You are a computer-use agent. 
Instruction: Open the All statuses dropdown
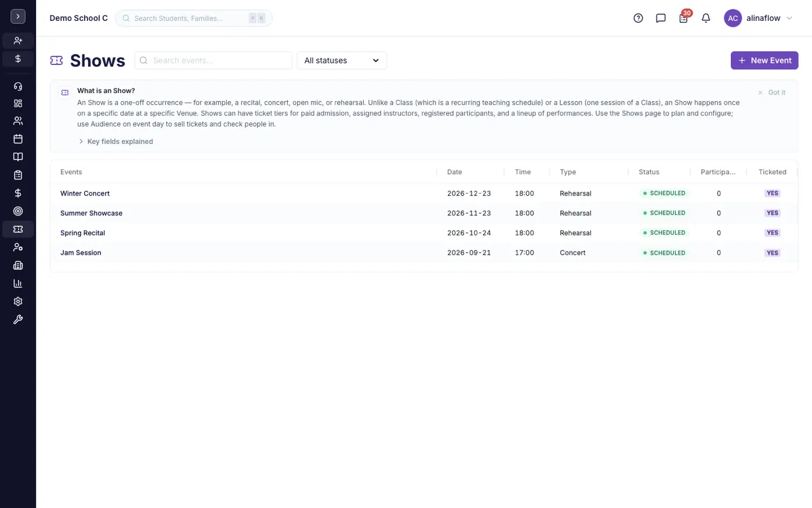pyautogui.click(x=342, y=60)
